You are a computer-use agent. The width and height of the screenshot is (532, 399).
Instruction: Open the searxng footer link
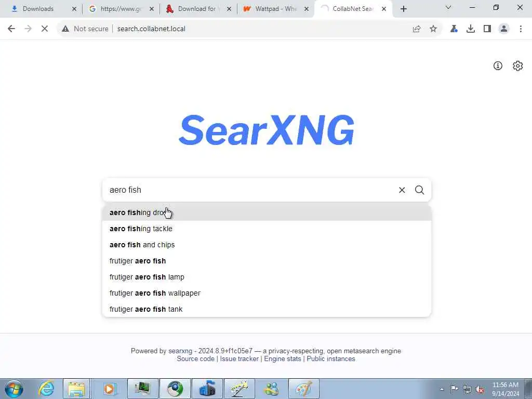pos(180,351)
